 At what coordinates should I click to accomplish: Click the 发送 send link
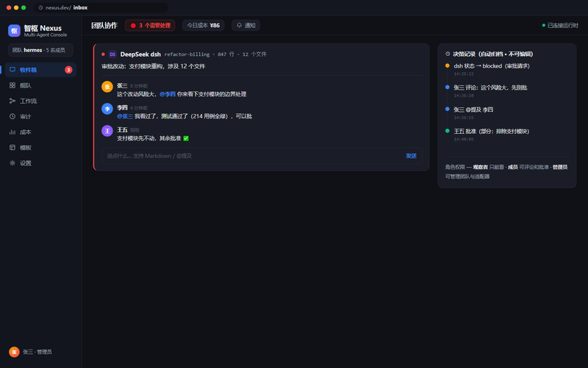point(411,156)
